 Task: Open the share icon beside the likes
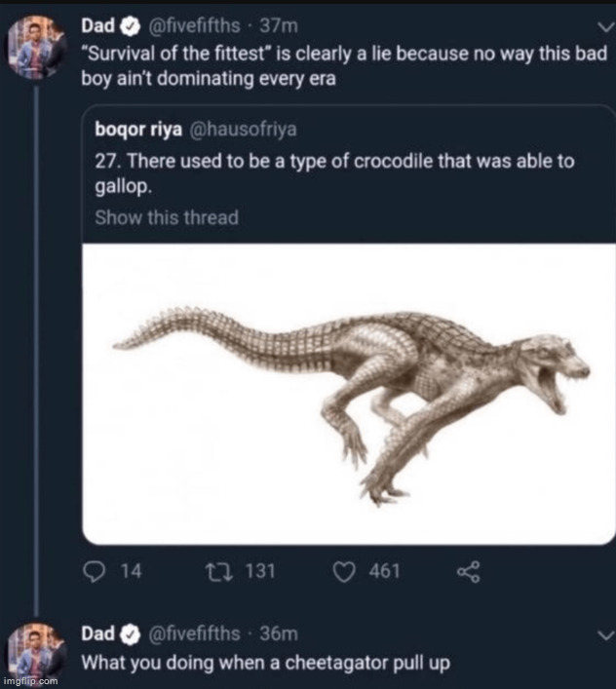pos(469,572)
